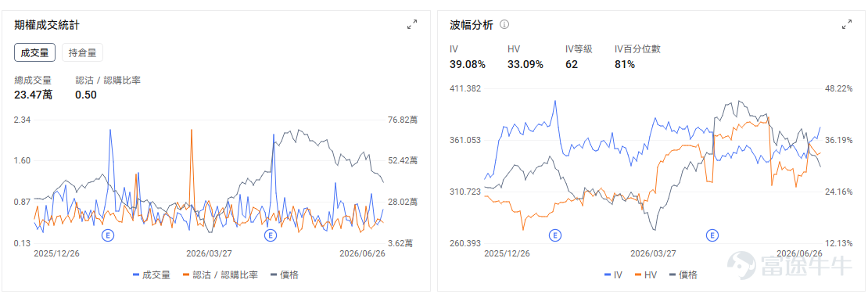Viewport: 868px width, 294px height.
Task: Click the HV value 33.09%
Action: [525, 65]
